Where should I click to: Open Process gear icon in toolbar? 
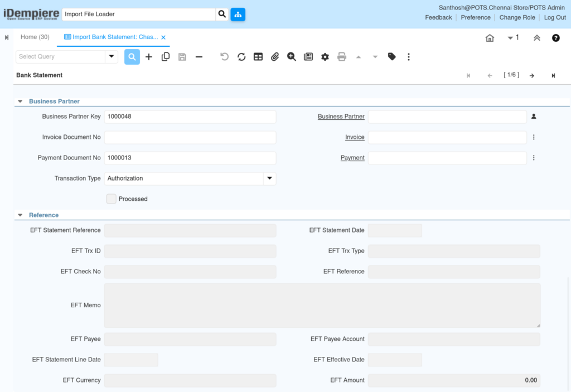tap(325, 57)
